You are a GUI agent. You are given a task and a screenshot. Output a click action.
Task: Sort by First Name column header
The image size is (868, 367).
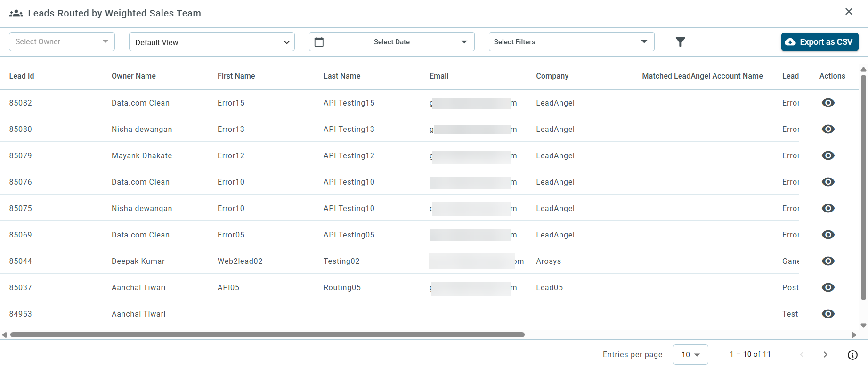236,76
